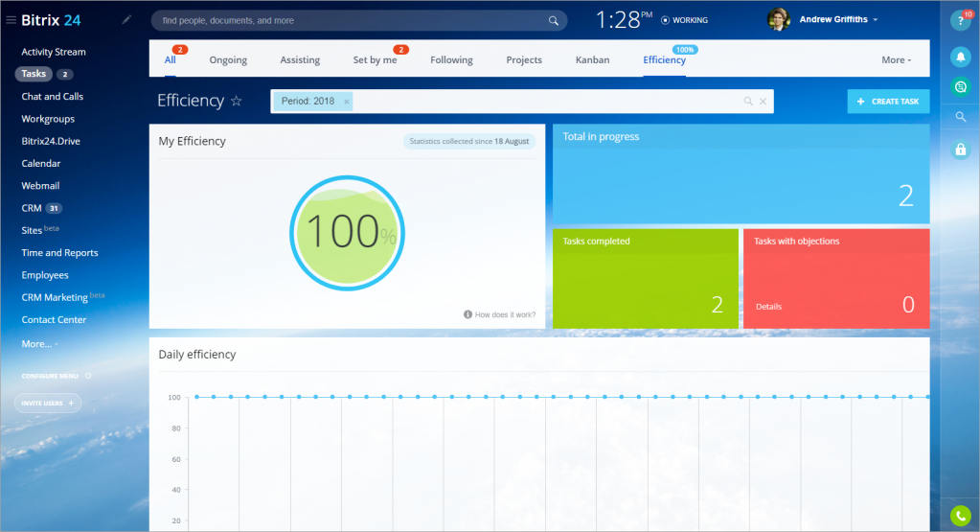This screenshot has width=980, height=532.
Task: Expand the More dropdown in tasks tabs
Action: (x=896, y=60)
